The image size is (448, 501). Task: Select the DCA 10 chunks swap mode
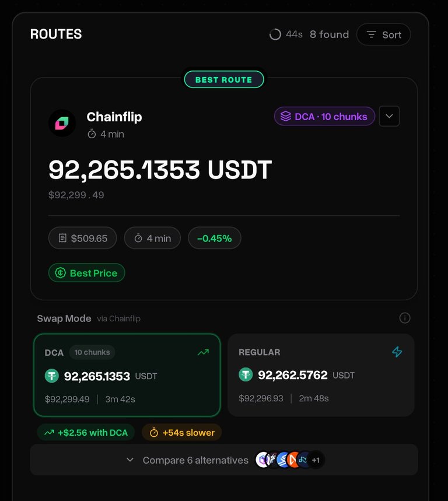tap(127, 375)
